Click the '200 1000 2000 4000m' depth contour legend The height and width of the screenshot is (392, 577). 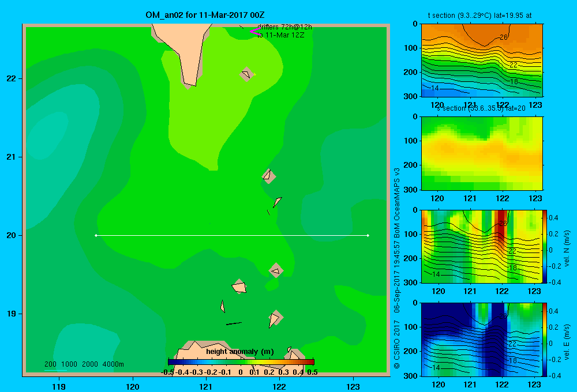coord(84,364)
